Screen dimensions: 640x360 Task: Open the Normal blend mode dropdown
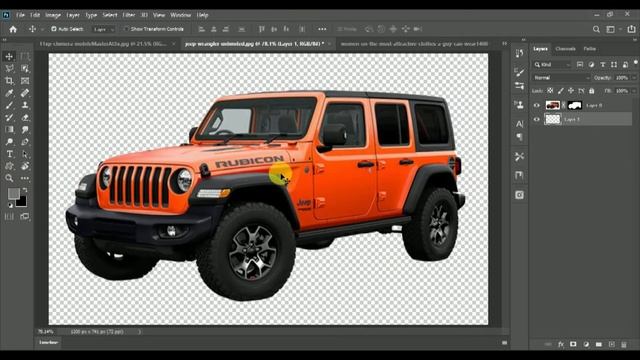[x=561, y=78]
